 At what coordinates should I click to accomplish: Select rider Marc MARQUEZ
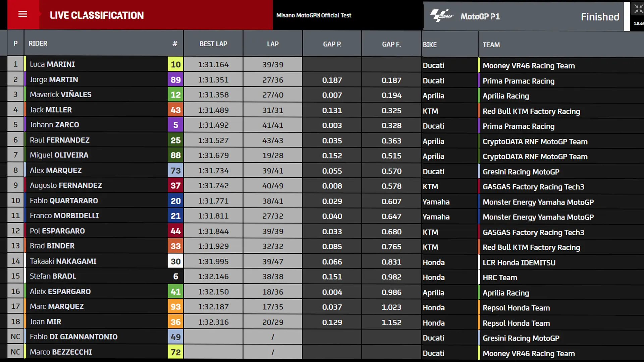57,307
